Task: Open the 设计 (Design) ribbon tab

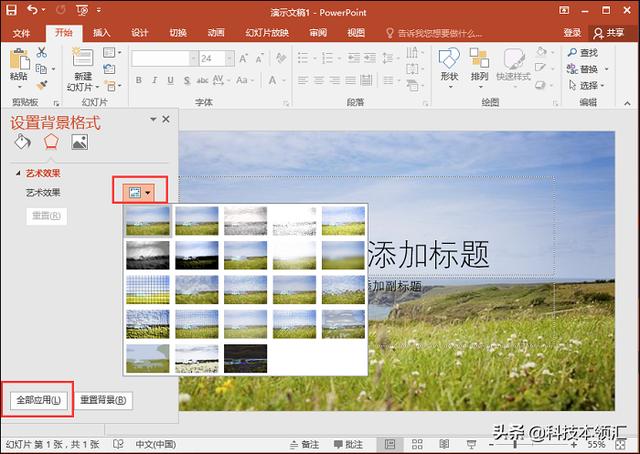Action: tap(140, 33)
